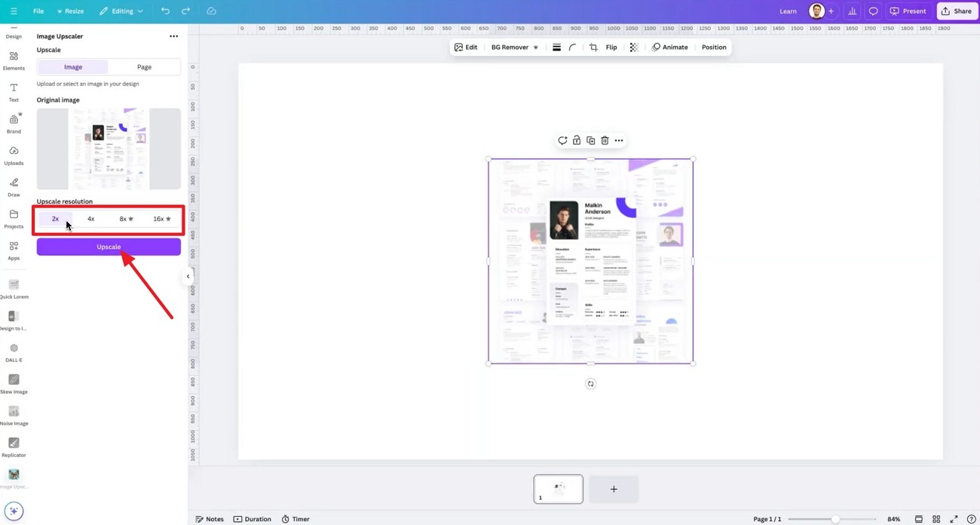This screenshot has height=525, width=980.
Task: Redo the last action
Action: tap(186, 11)
